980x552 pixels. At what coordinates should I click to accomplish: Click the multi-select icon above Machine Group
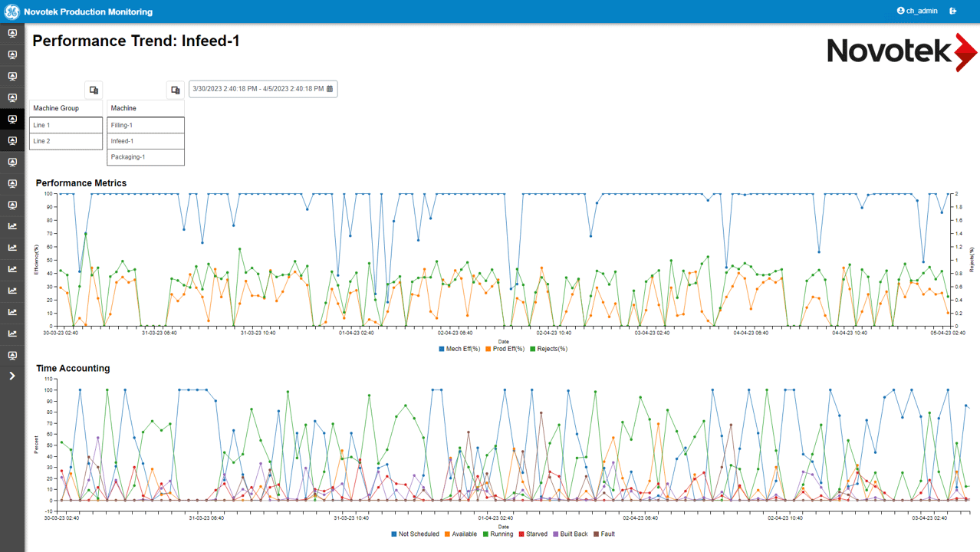94,90
